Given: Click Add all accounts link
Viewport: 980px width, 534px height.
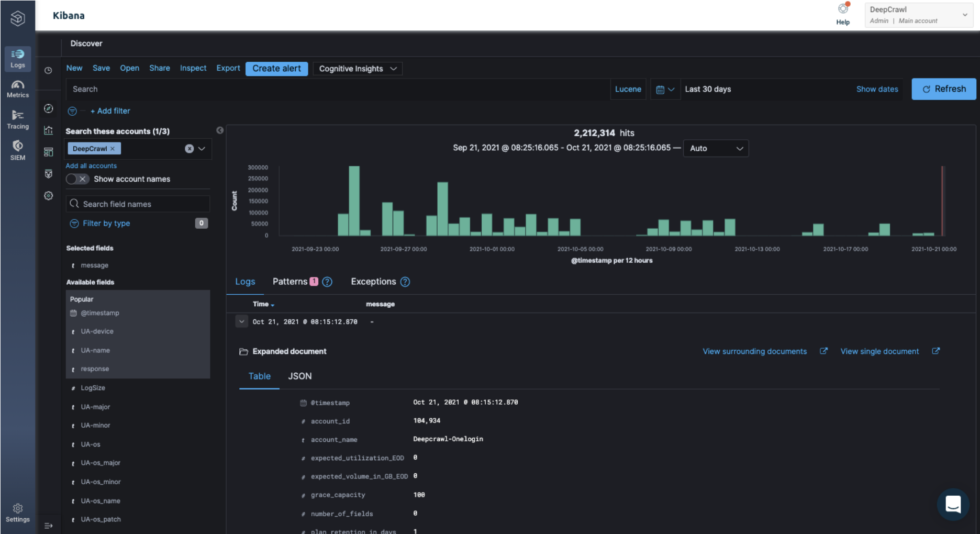Looking at the screenshot, I should [91, 166].
